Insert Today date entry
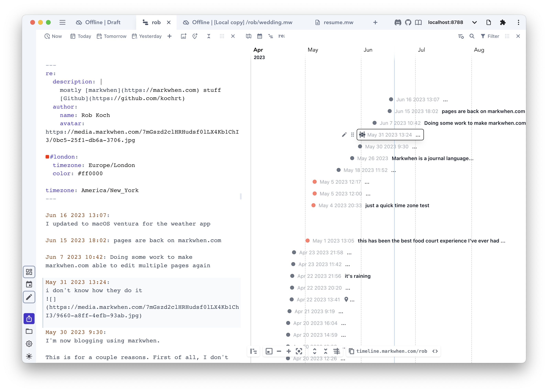This screenshot has height=392, width=548. coord(81,36)
